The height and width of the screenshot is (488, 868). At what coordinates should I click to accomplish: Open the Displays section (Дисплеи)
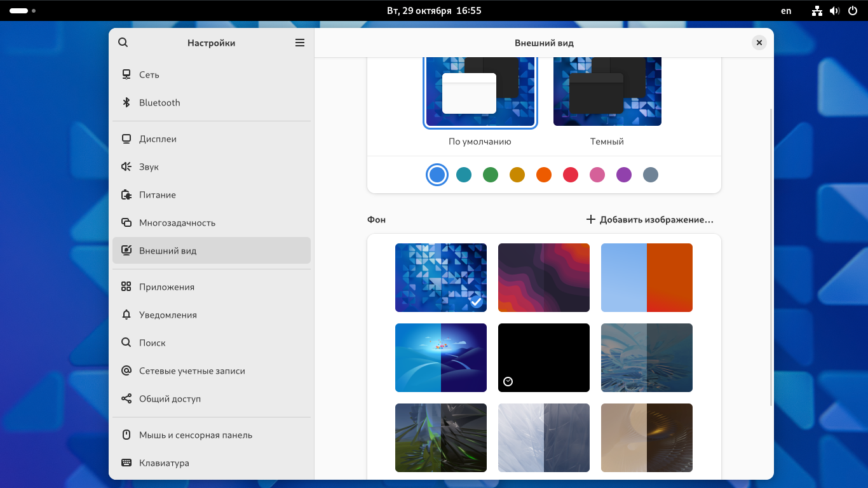pos(158,139)
